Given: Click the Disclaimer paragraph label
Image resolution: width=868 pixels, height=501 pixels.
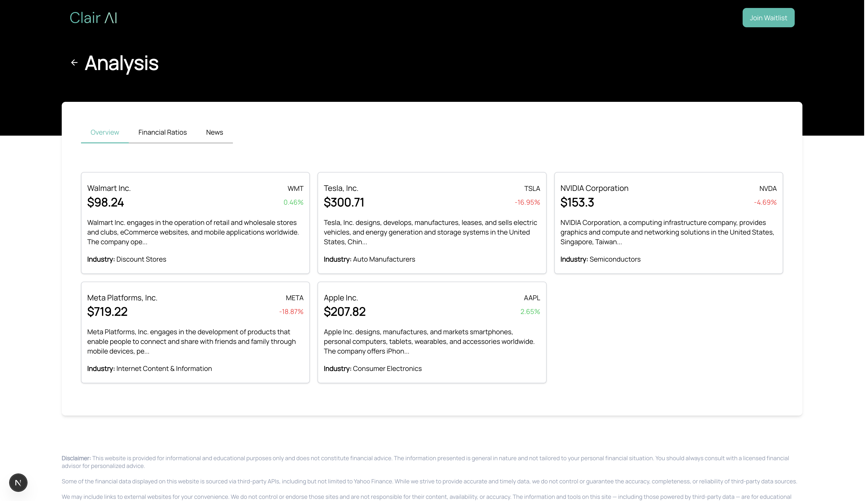Looking at the screenshot, I should pos(76,458).
